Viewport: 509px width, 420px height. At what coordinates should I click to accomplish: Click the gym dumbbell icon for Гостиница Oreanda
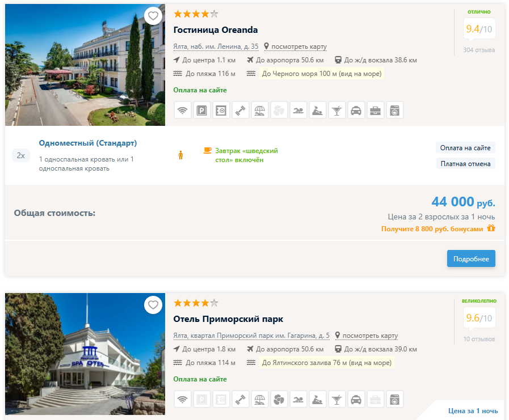(x=240, y=111)
